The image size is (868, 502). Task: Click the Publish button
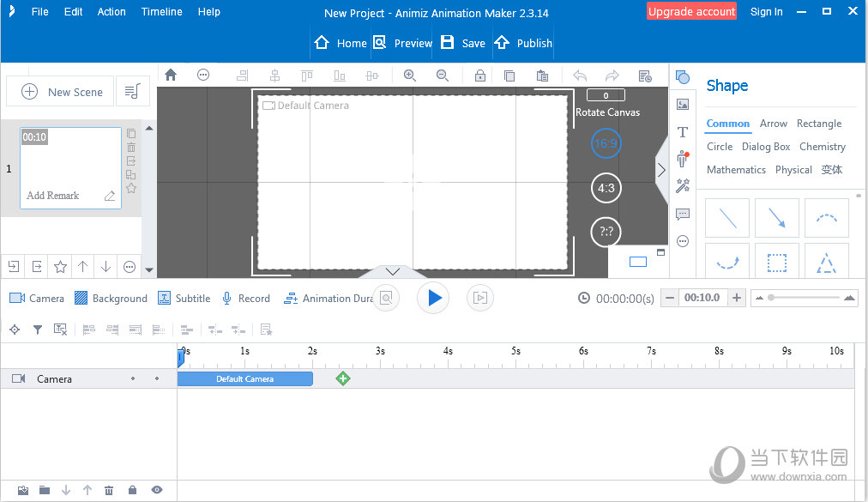(x=524, y=43)
